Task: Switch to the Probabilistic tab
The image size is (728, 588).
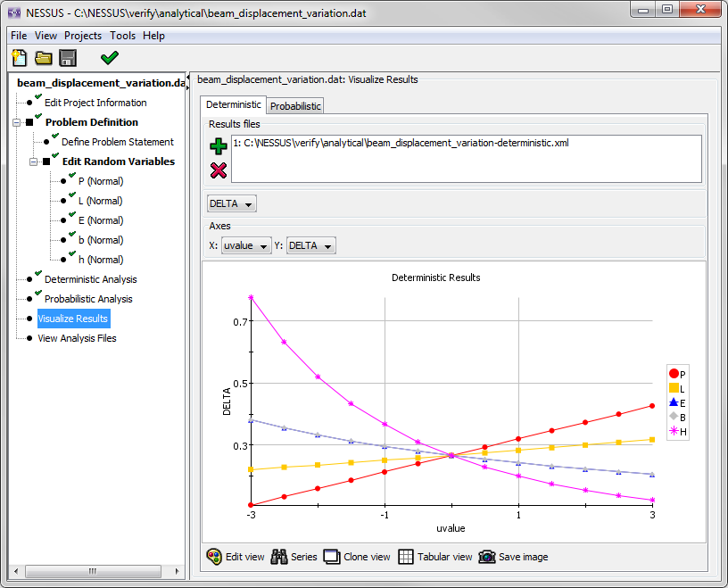Action: 295,105
